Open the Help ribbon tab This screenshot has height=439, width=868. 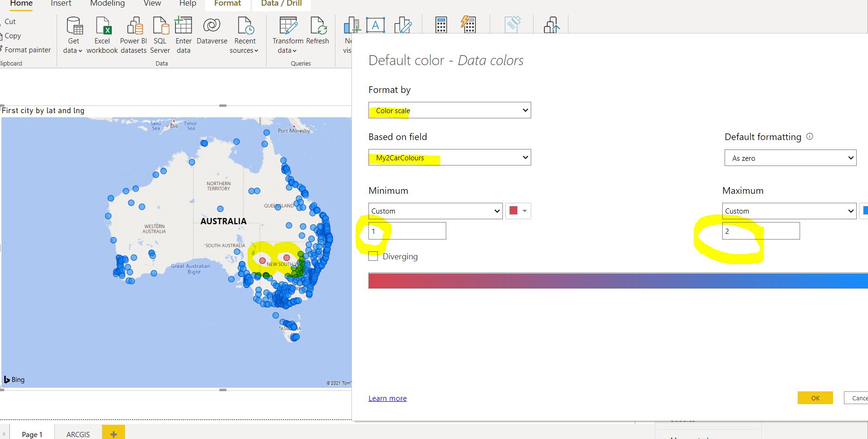coord(187,4)
